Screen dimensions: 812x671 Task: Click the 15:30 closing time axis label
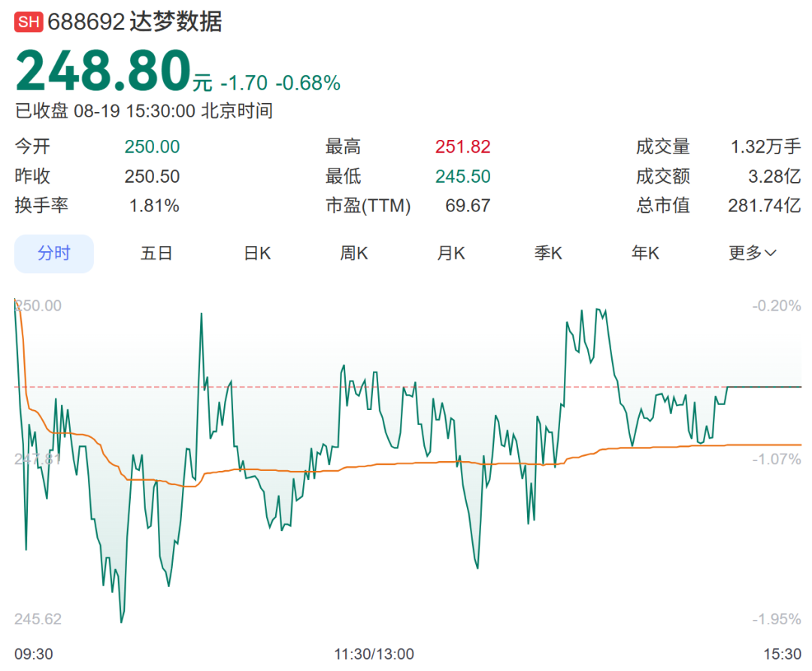(x=782, y=654)
